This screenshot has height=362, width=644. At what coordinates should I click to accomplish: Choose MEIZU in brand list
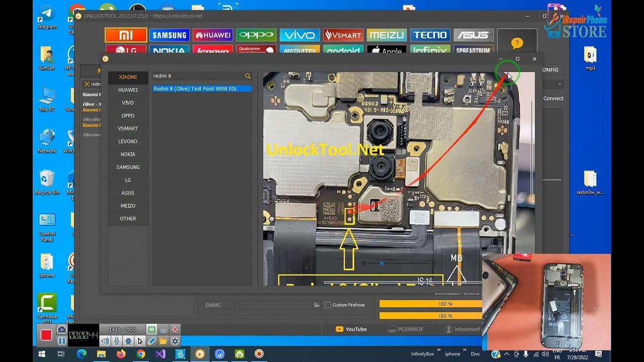click(128, 206)
